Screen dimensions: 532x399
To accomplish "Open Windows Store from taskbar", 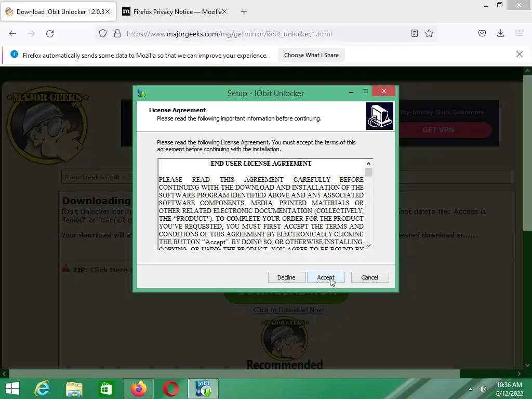I will [106, 389].
